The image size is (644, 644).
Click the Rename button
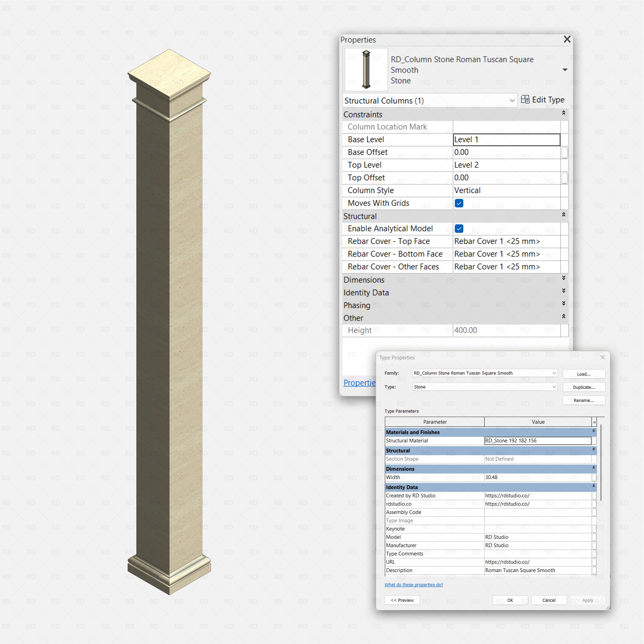click(584, 400)
